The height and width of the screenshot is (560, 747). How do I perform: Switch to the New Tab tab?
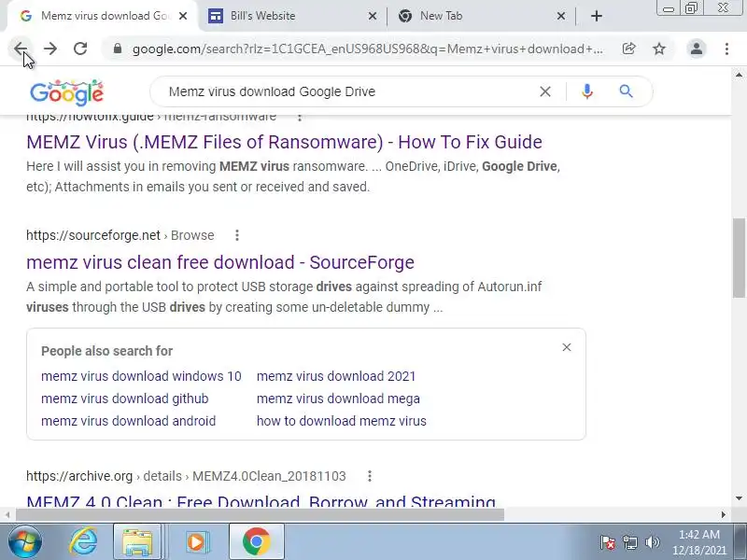coord(481,16)
